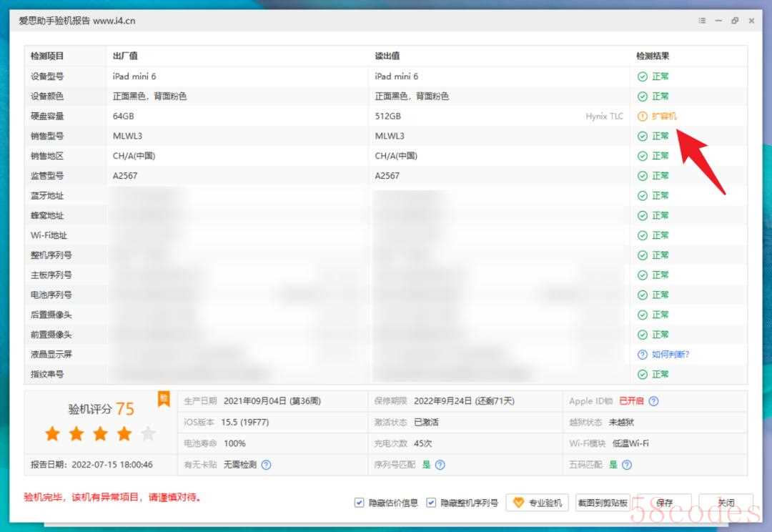This screenshot has height=532, width=772.
Task: Close report window using title bar X
Action: pyautogui.click(x=751, y=21)
